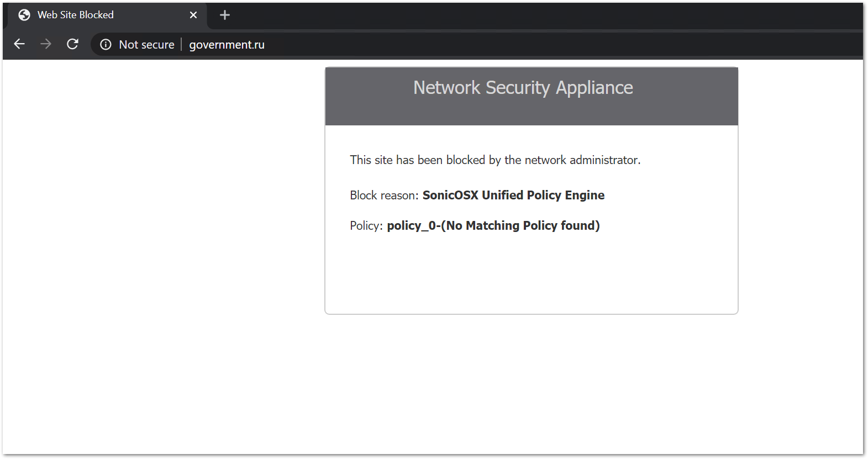Viewport: 868px width, 459px height.
Task: Click empty tab strip area right of plus
Action: (x=497, y=15)
